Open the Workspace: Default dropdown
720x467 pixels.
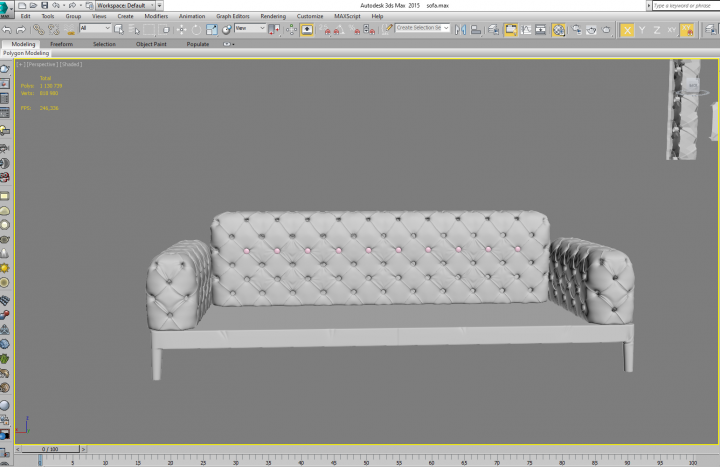click(125, 6)
